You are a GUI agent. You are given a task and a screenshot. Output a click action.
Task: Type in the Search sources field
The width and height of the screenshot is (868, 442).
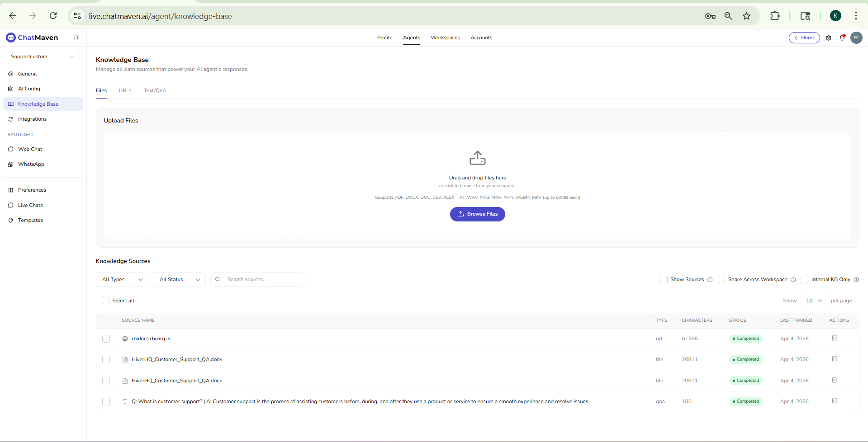(257, 279)
